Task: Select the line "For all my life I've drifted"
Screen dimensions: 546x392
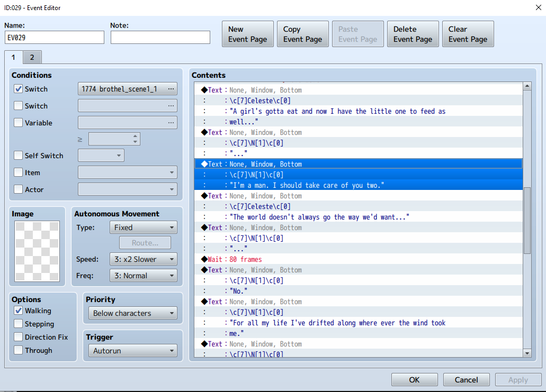Action: click(359, 323)
